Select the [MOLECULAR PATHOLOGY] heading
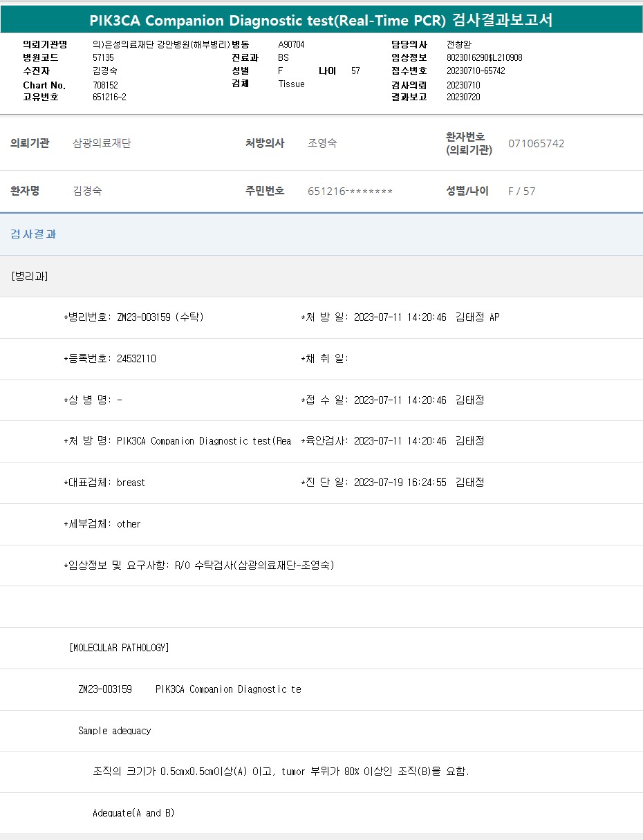The height and width of the screenshot is (840, 643). point(119,648)
